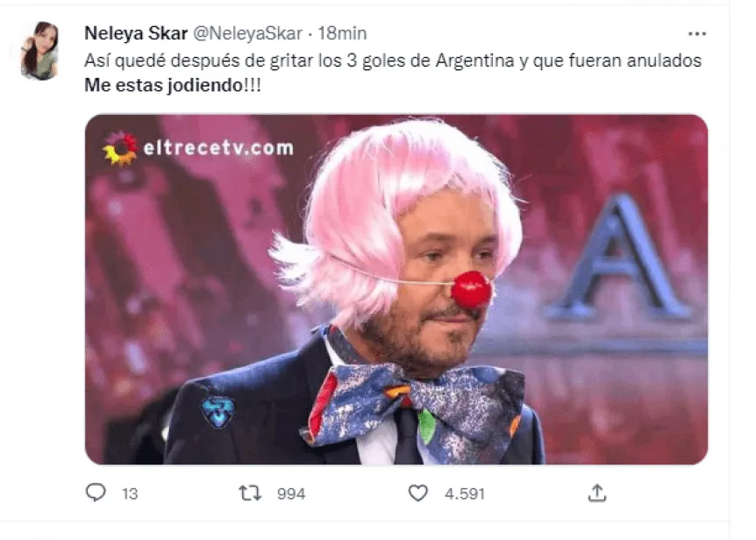Click the 994 retweets count
756x540 pixels.
coord(291,494)
